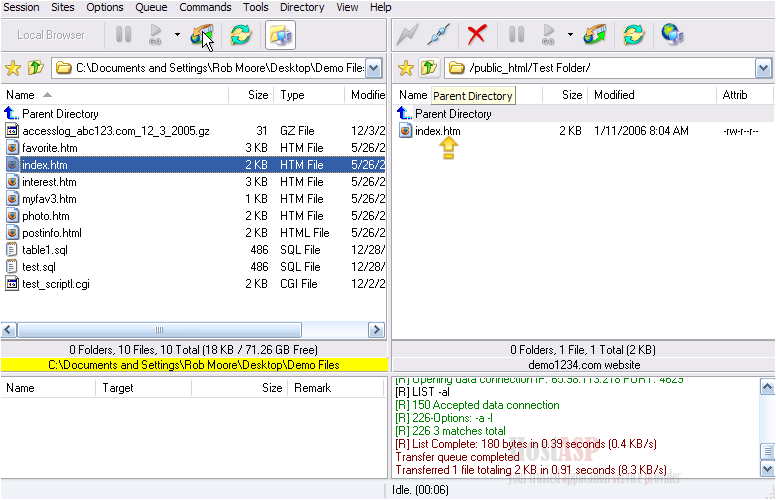
Task: Open the View menu
Action: 347,7
